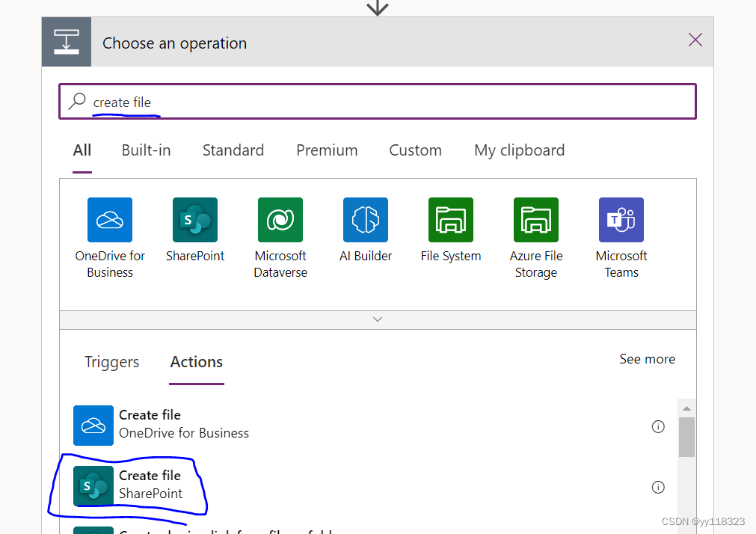
Task: Add the OneDrive for Business Create file action
Action: (x=367, y=426)
